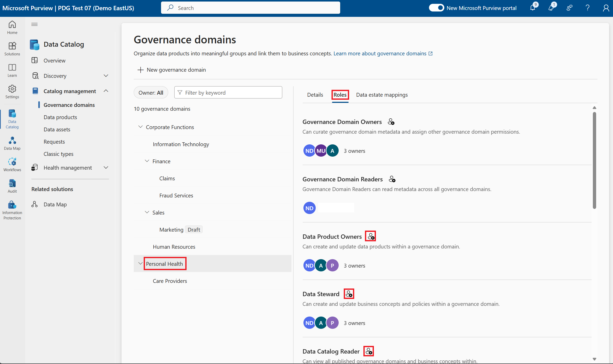Image resolution: width=613 pixels, height=364 pixels.
Task: Click the Data Catalog Reader edit icon
Action: point(369,352)
